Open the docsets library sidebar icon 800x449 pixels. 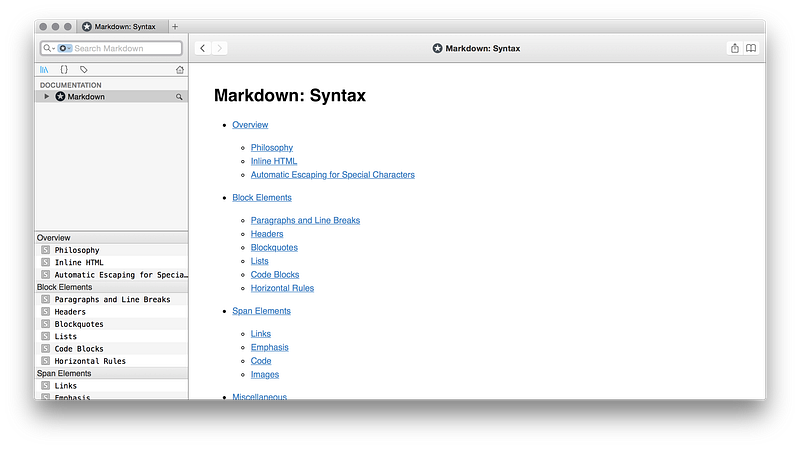pos(44,69)
